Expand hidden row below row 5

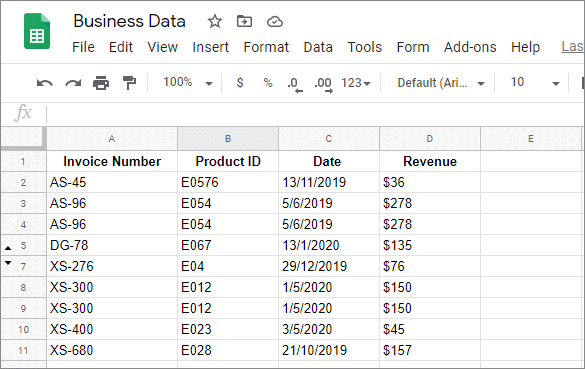pyautogui.click(x=8, y=248)
